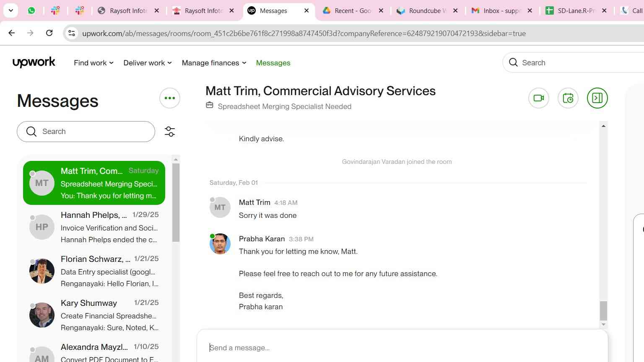Screen dimensions: 644x362
Task: Open the Kary Shumway conversation
Action: coord(94,315)
